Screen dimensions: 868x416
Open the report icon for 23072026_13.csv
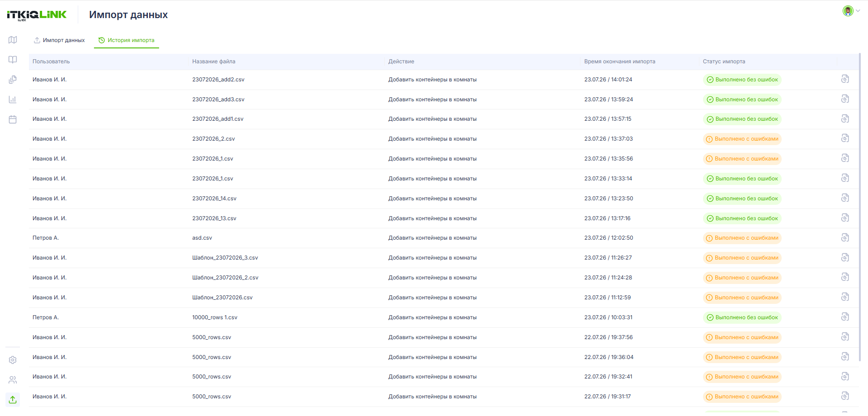coord(845,218)
